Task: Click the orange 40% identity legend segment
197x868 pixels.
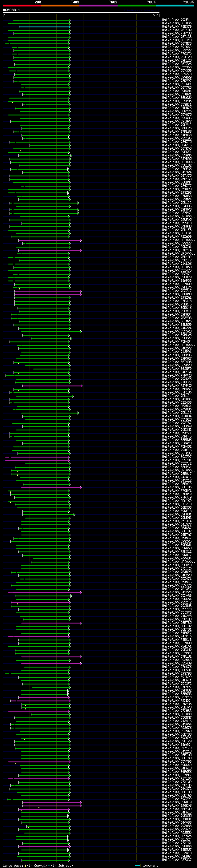Action: pos(60,6)
